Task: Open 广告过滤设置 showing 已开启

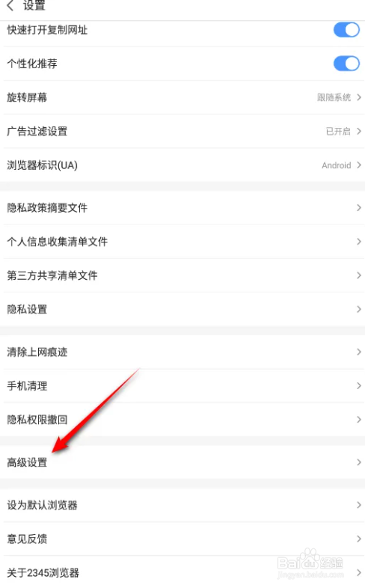Action: click(x=182, y=131)
